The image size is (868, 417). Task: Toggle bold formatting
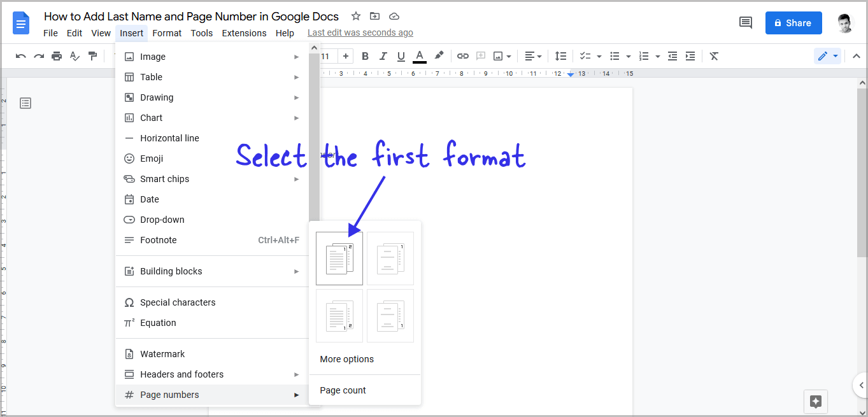click(365, 56)
